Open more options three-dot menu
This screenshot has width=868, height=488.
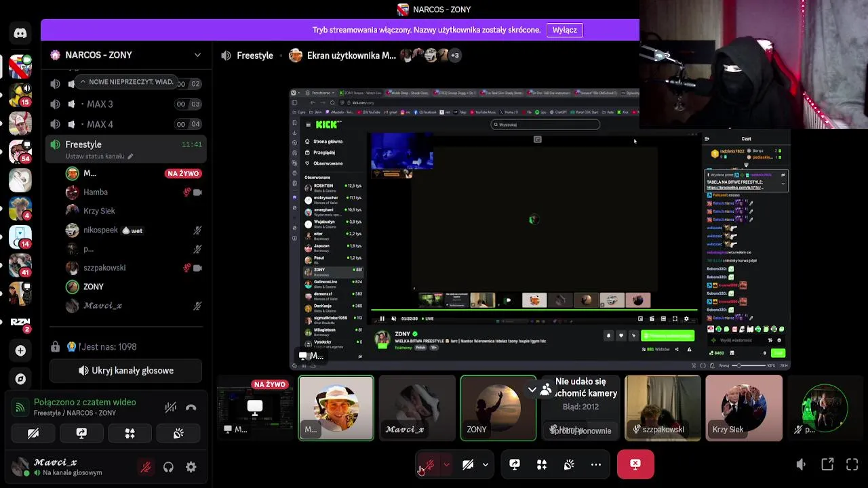pyautogui.click(x=596, y=465)
